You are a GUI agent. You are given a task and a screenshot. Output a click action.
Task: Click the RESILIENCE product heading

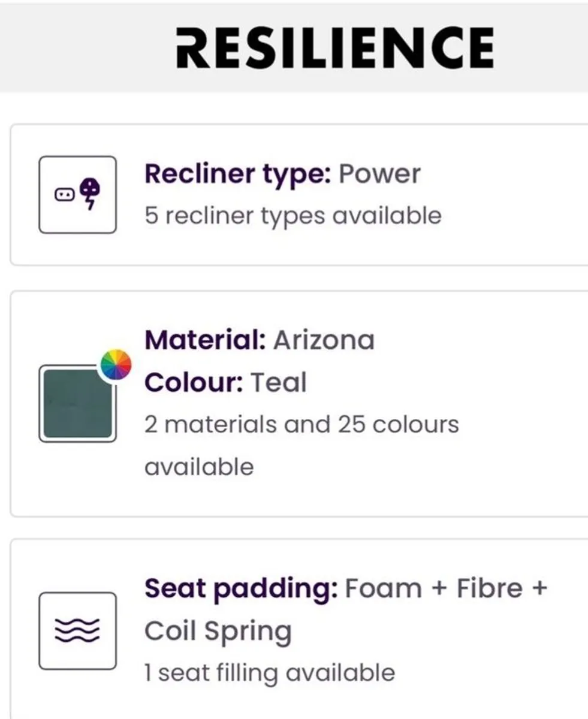[334, 48]
